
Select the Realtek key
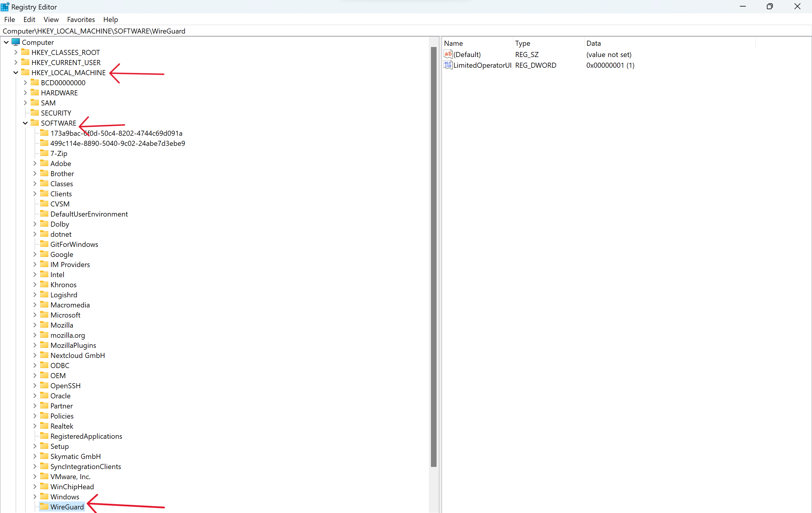tap(62, 426)
